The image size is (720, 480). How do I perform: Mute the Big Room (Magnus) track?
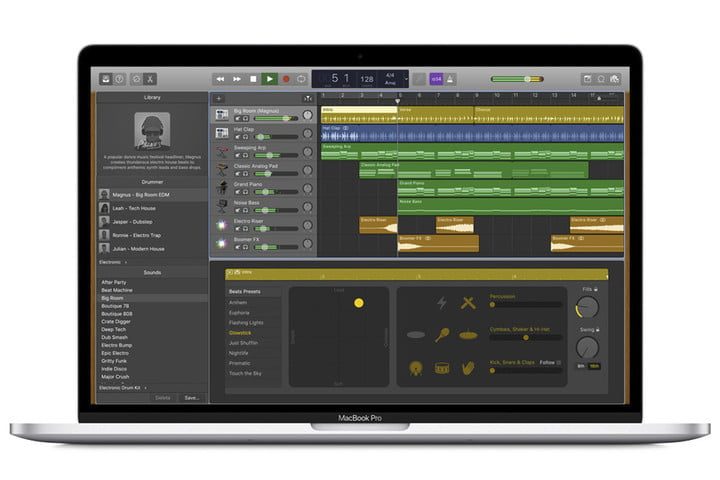pos(238,119)
